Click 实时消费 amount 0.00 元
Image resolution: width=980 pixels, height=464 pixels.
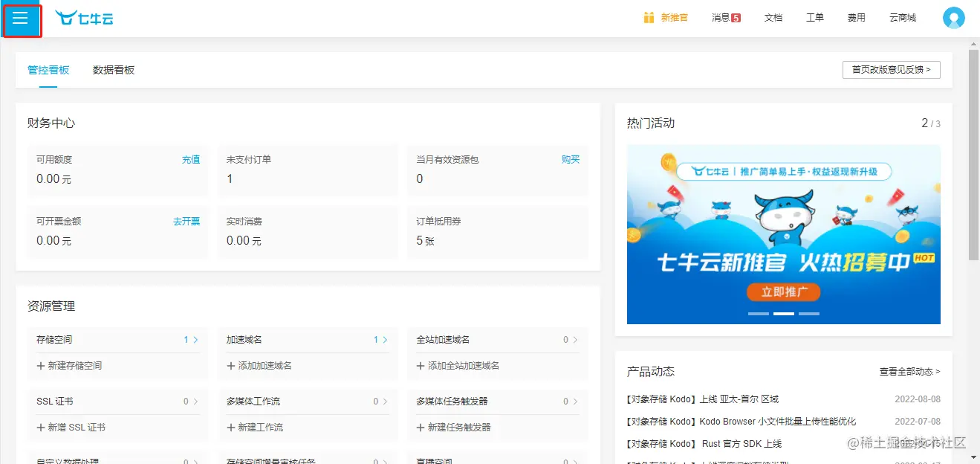pos(244,241)
